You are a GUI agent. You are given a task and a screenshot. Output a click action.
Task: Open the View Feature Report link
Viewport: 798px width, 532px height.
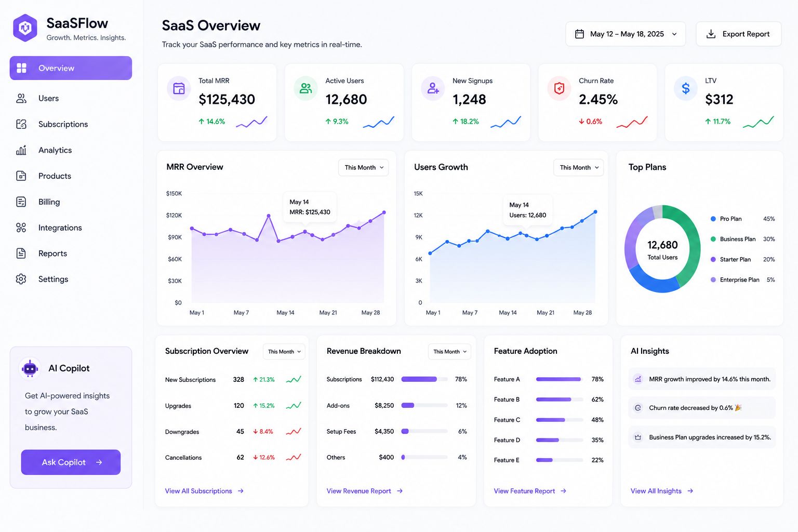pos(530,491)
